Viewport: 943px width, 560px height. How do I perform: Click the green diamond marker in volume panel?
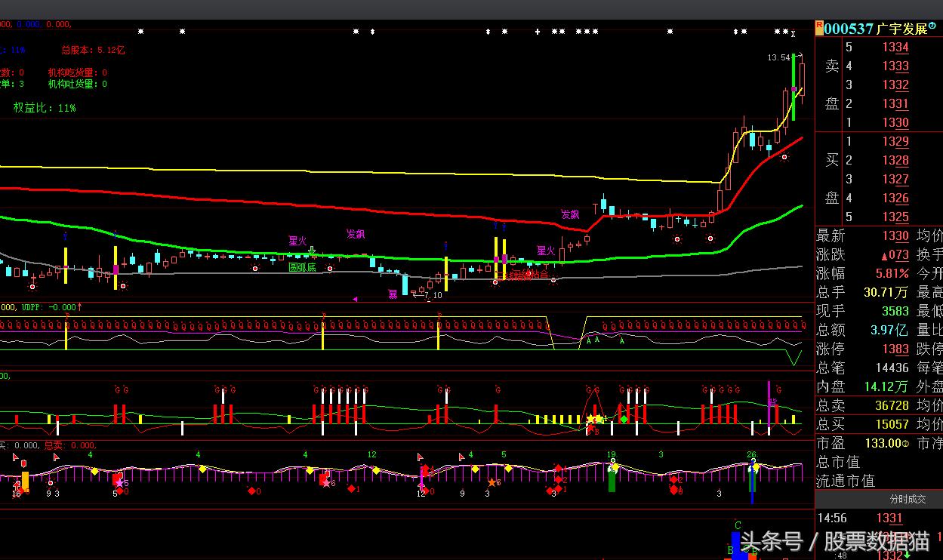624,419
